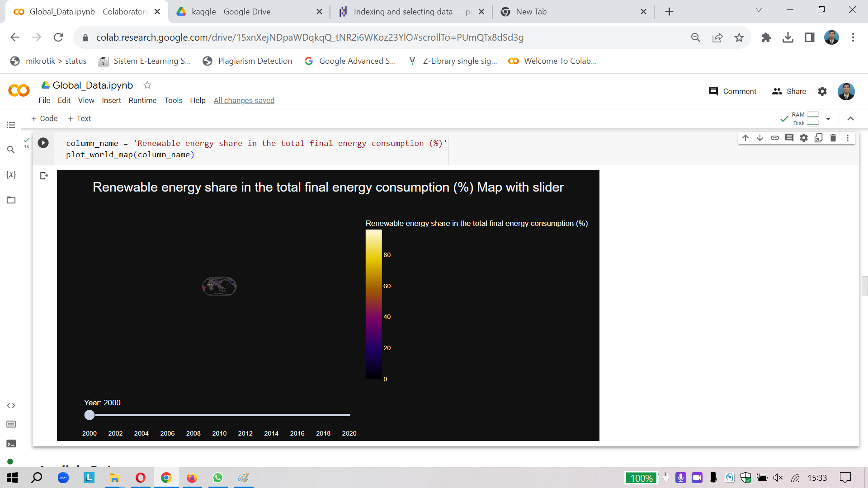Expand the RAM Disk resources dropdown

click(828, 119)
